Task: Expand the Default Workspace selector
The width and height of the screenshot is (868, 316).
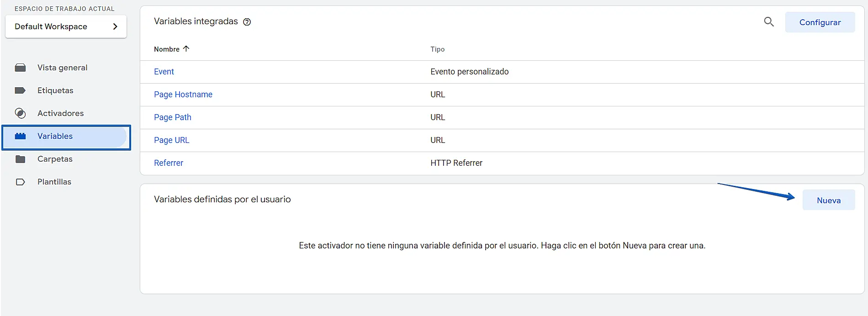Action: click(x=66, y=26)
